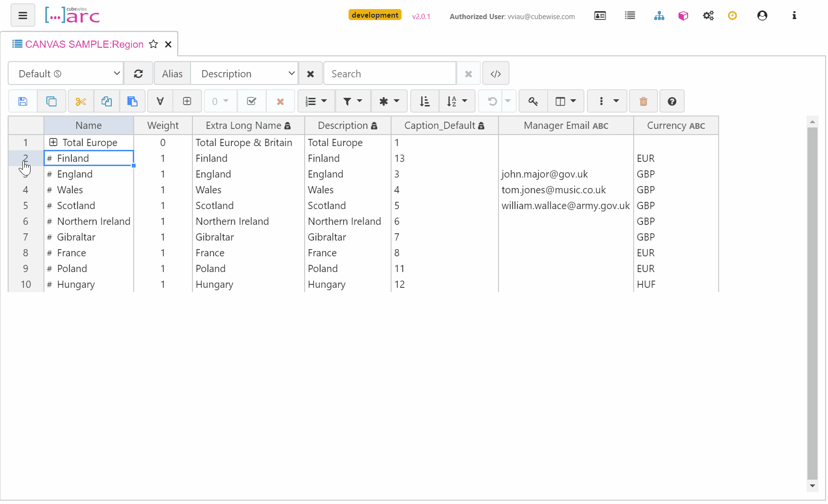
Task: Click the refresh icon beside Default
Action: [138, 74]
